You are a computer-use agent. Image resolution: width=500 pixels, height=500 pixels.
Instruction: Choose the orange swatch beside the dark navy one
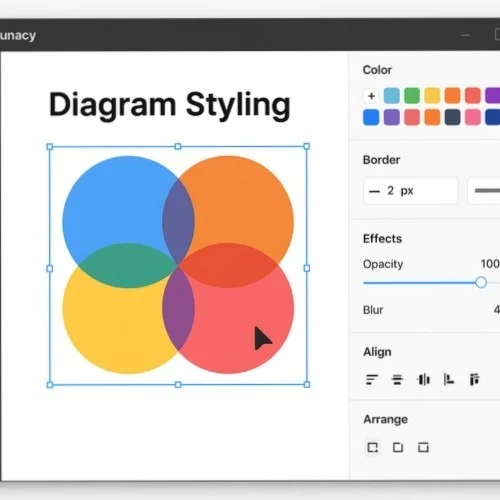pyautogui.click(x=432, y=117)
